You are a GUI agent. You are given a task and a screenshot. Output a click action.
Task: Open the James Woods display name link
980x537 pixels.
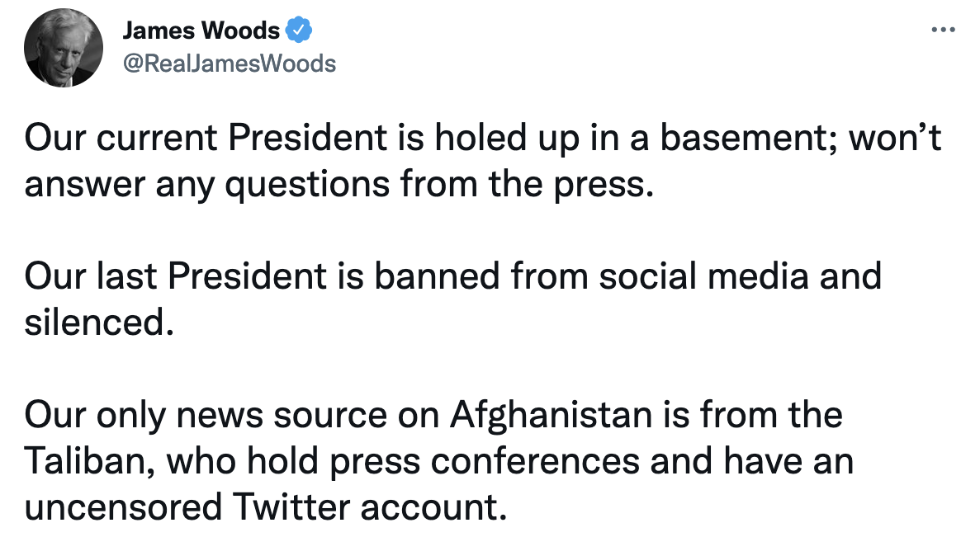point(201,32)
